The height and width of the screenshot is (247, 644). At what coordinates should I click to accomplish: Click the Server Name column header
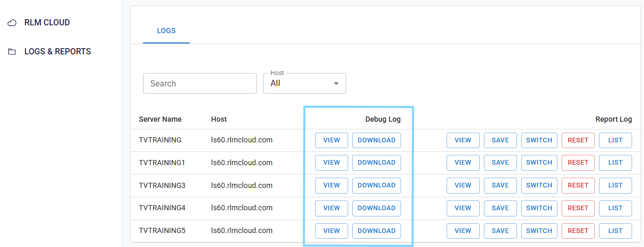coord(160,119)
